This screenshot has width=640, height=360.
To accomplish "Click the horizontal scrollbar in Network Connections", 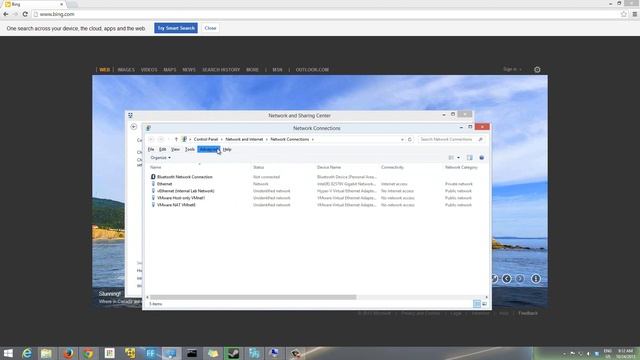I will [253, 297].
